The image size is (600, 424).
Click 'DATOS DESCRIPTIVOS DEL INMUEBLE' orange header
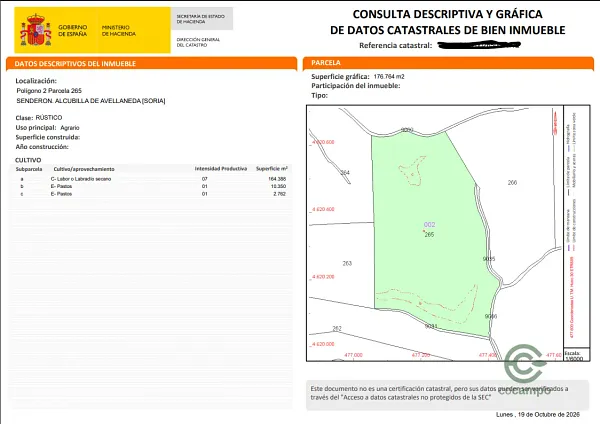[x=152, y=64]
